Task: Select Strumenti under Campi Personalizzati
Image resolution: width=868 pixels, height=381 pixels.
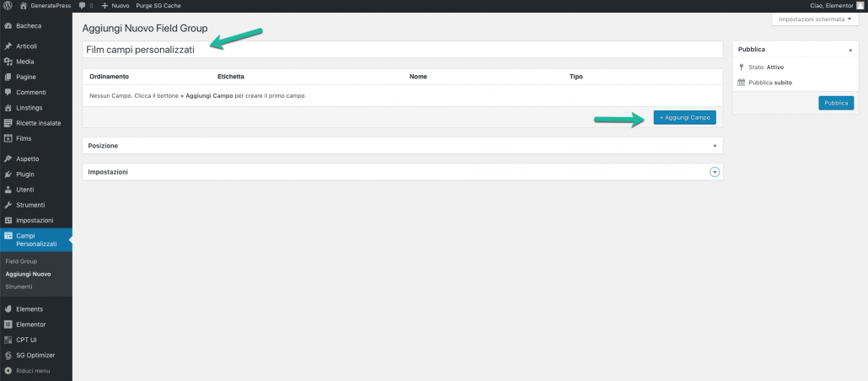Action: pyautogui.click(x=19, y=287)
